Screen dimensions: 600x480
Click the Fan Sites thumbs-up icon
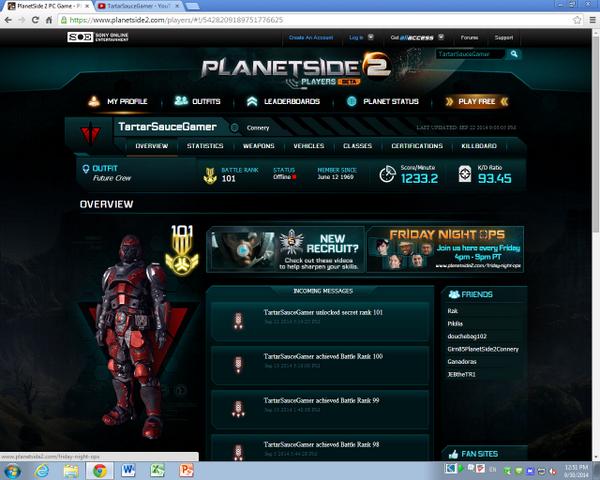pos(453,454)
